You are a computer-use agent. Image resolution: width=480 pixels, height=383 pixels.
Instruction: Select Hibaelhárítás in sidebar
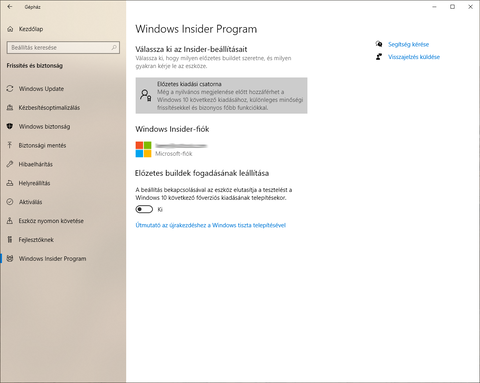coord(63,164)
